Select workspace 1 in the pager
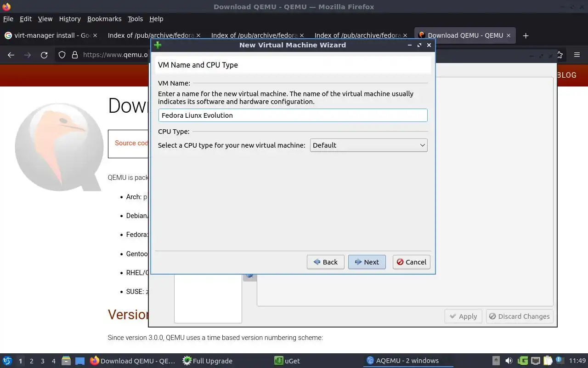 click(x=20, y=361)
